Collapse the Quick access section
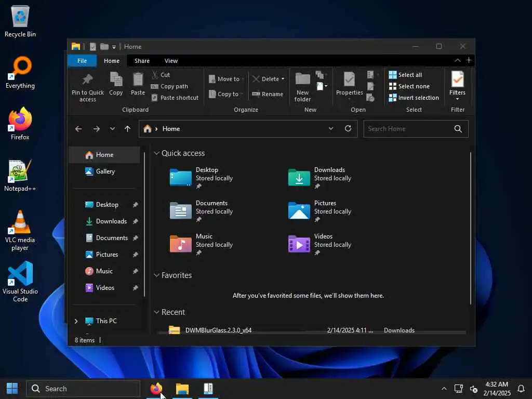The image size is (532, 399). pyautogui.click(x=156, y=153)
